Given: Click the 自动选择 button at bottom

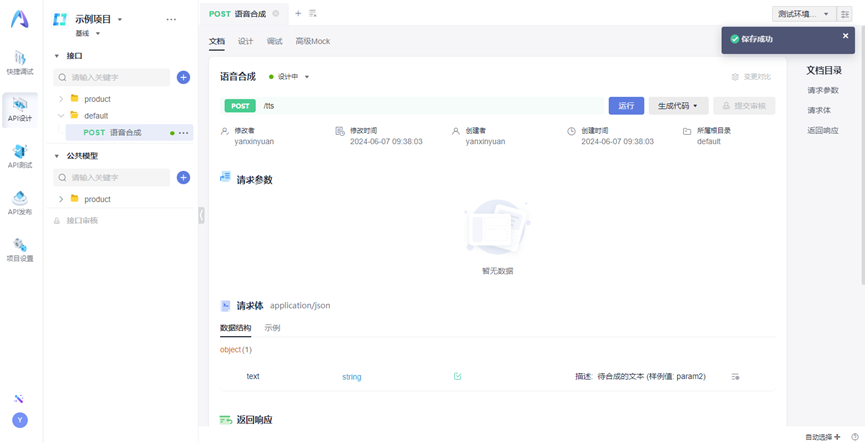Looking at the screenshot, I should click(x=823, y=437).
